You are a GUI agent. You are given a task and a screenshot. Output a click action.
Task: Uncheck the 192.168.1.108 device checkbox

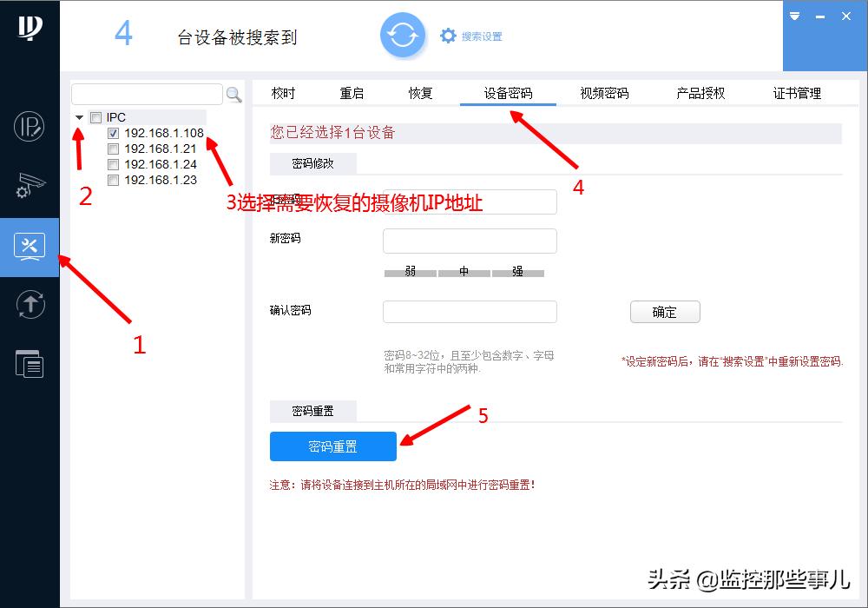pos(113,133)
